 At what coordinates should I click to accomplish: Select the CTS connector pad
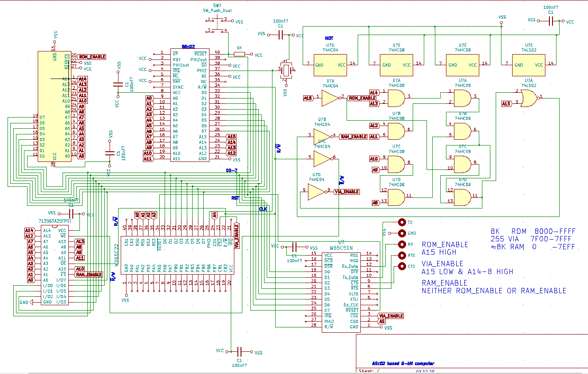pos(402,266)
